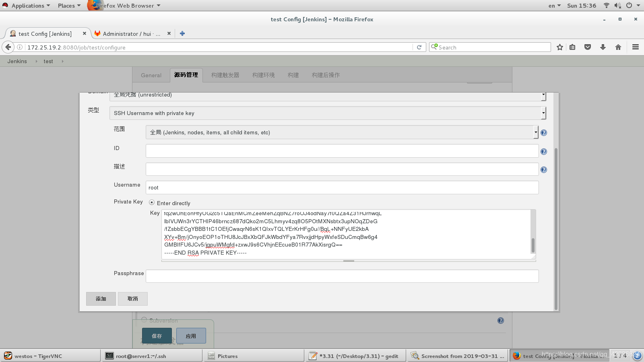Open the Places menu
Viewport: 644px width, 362px height.
tap(69, 6)
